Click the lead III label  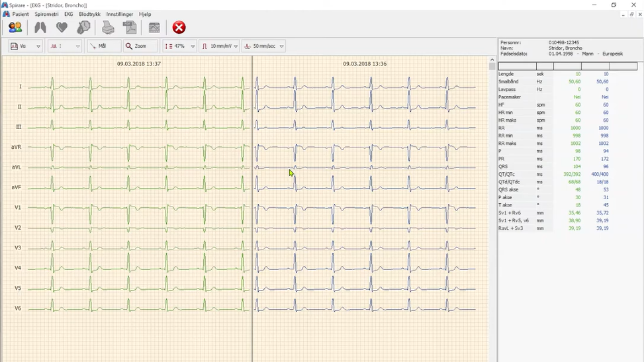[x=19, y=127]
